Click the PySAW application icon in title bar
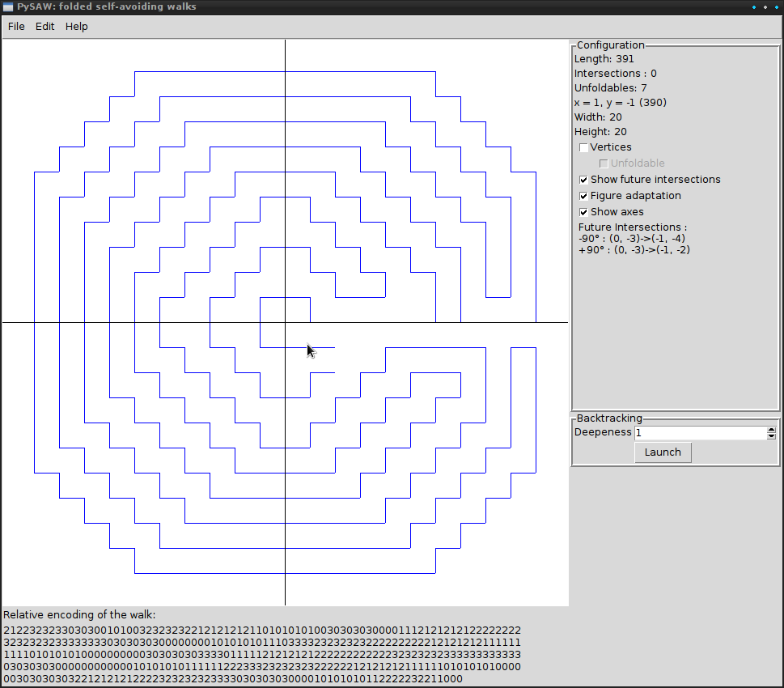Image resolution: width=784 pixels, height=688 pixels. 7,7
